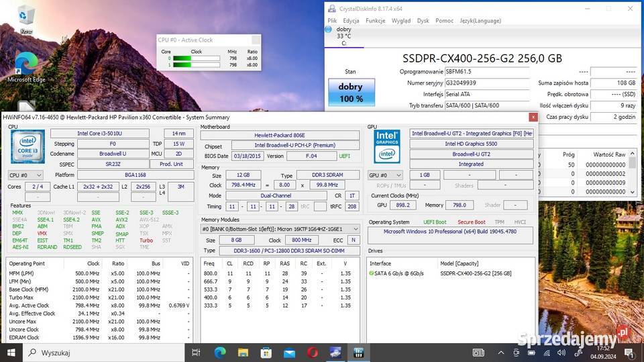Open the Wi-Fi network tray icon
The image size is (644, 362).
click(547, 353)
